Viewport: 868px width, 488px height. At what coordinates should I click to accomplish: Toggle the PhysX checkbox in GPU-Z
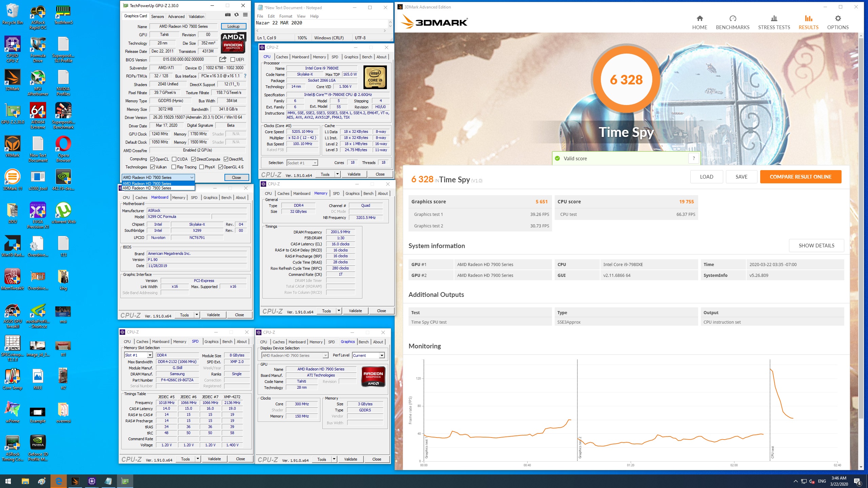[202, 167]
